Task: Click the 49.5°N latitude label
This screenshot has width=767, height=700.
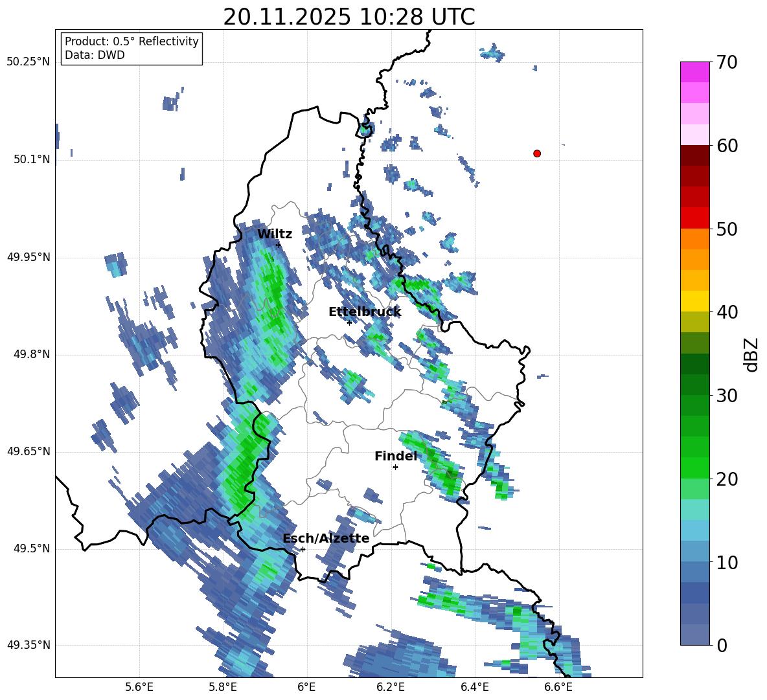Action: coord(32,549)
